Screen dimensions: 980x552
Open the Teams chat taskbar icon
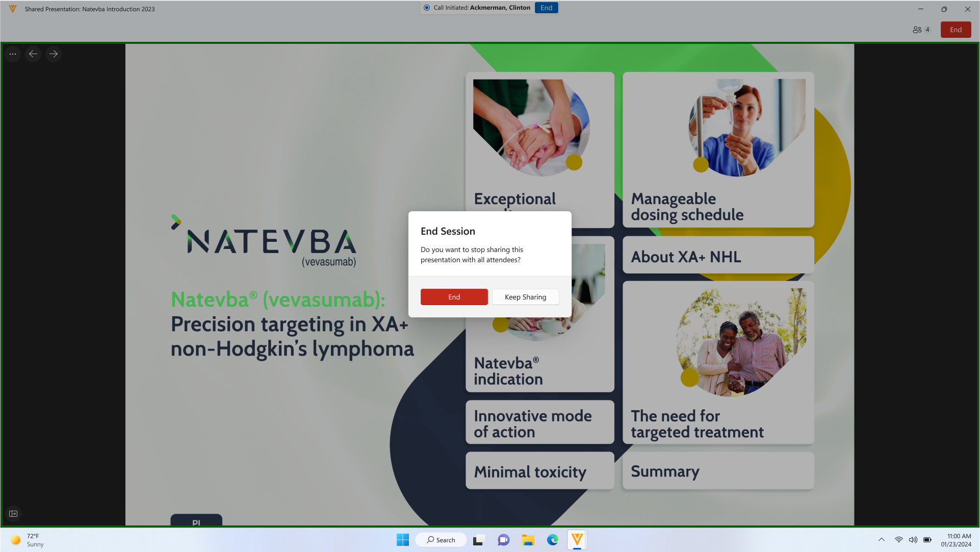click(x=503, y=540)
